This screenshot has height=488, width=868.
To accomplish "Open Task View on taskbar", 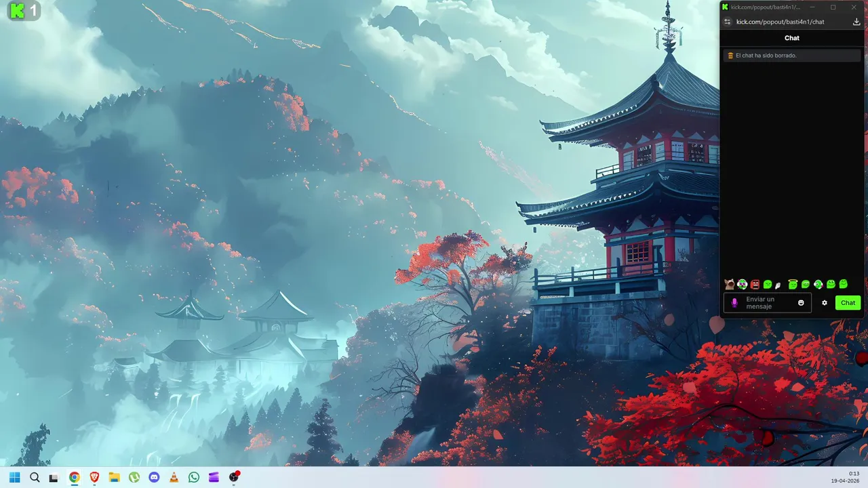I will click(54, 477).
